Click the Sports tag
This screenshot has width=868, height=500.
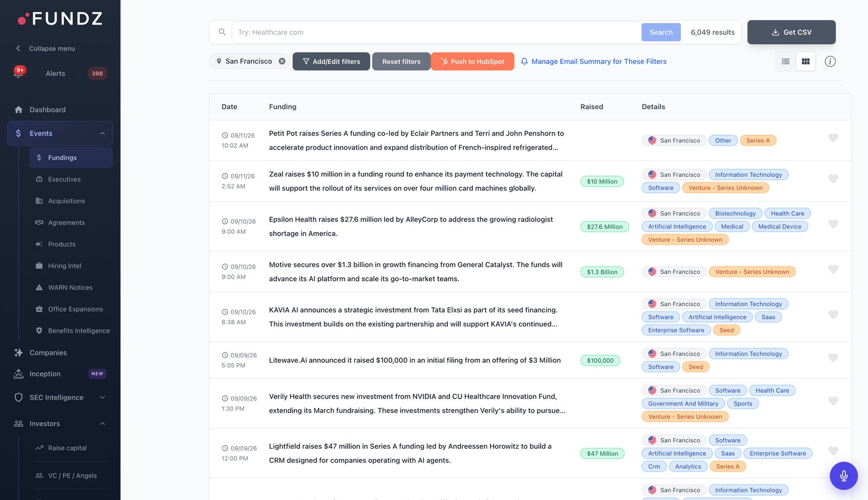point(743,404)
